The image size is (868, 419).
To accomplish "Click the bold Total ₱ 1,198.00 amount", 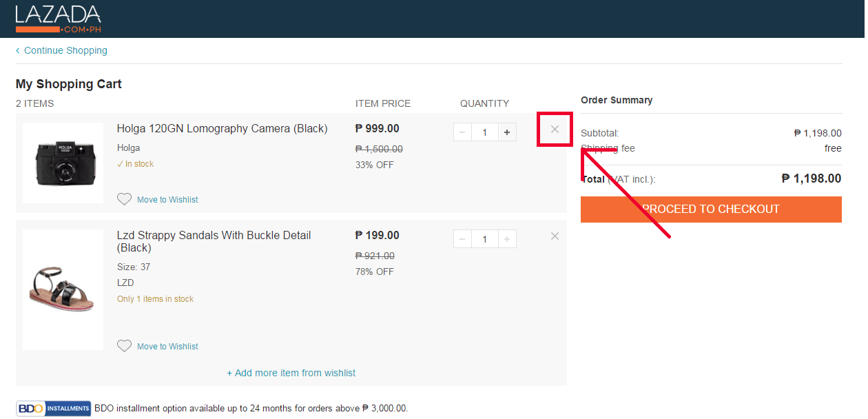I will [812, 178].
